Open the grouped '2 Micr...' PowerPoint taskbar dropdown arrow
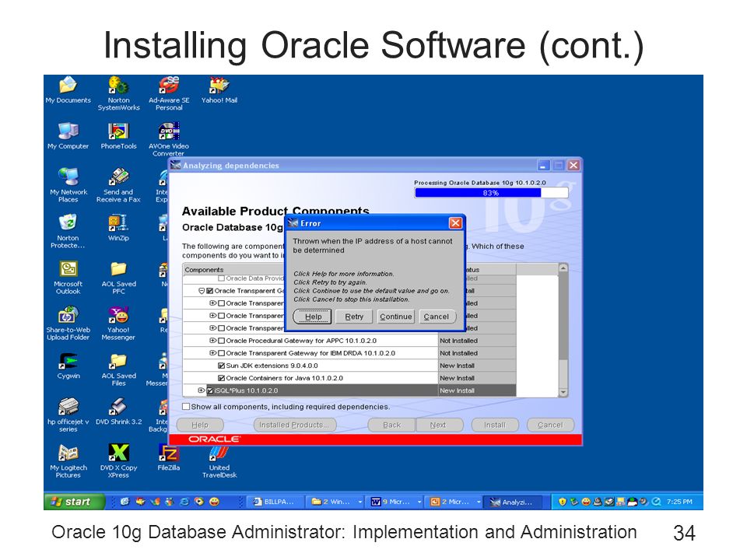Screen dimensions: 747x560 (x=479, y=502)
